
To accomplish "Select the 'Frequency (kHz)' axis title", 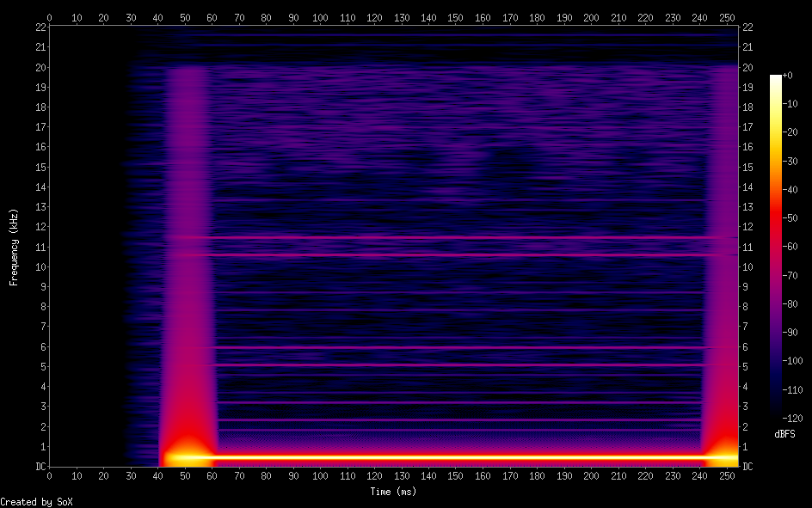I will click(14, 247).
